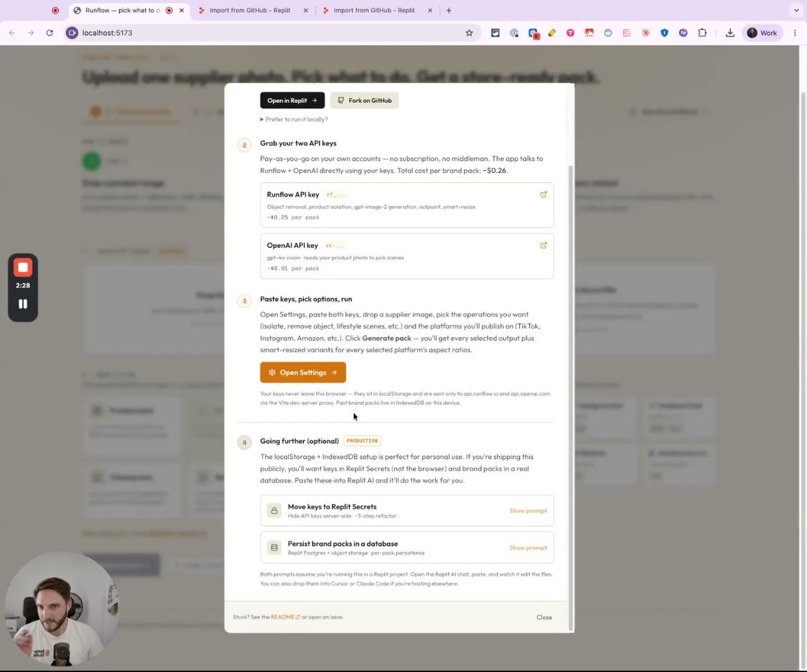The height and width of the screenshot is (672, 807).
Task: Click 'open an issue' link in footer
Action: pos(326,617)
